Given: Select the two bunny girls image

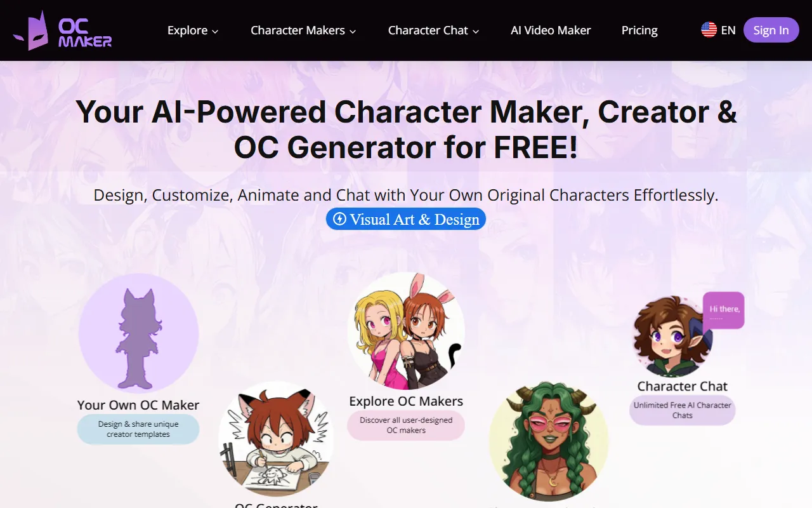Looking at the screenshot, I should coord(406,331).
